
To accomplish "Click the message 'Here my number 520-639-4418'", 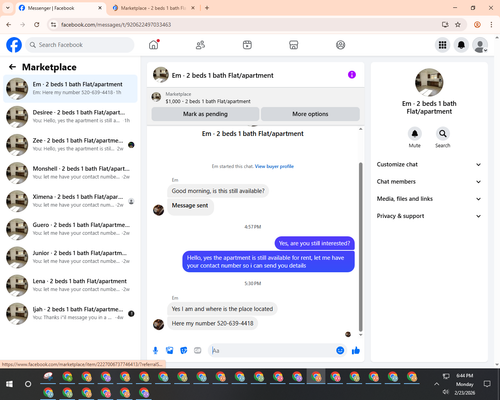I will [212, 323].
